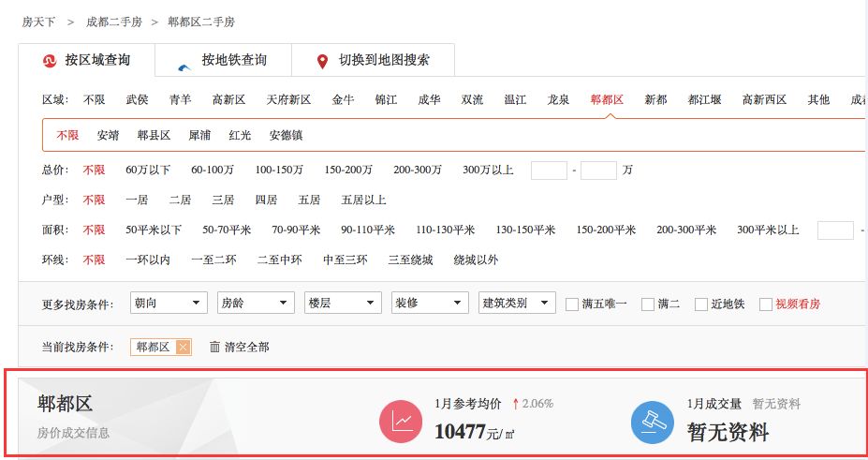Select 锦江 district
The width and height of the screenshot is (868, 460).
(x=386, y=99)
